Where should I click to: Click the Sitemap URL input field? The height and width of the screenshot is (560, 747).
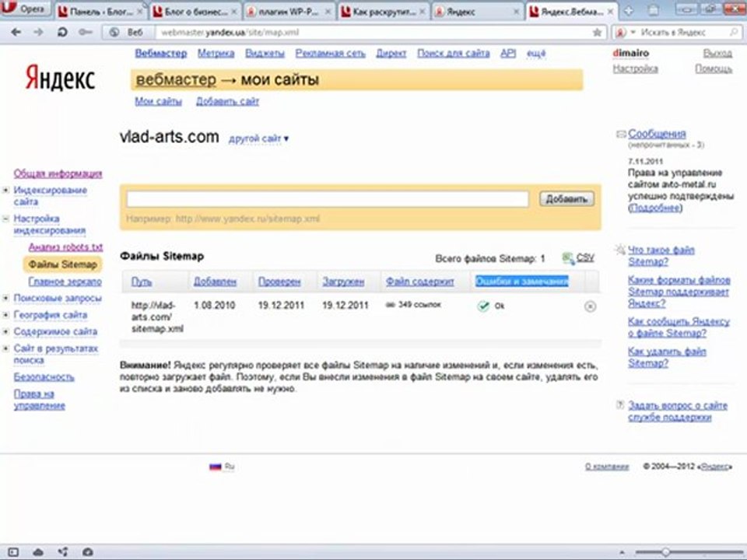(328, 199)
